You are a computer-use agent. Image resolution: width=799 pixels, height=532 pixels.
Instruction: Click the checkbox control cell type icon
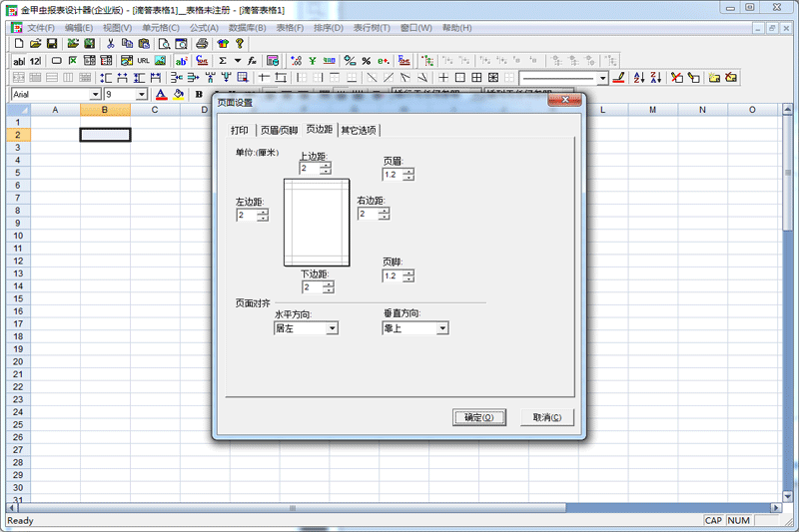tap(73, 61)
